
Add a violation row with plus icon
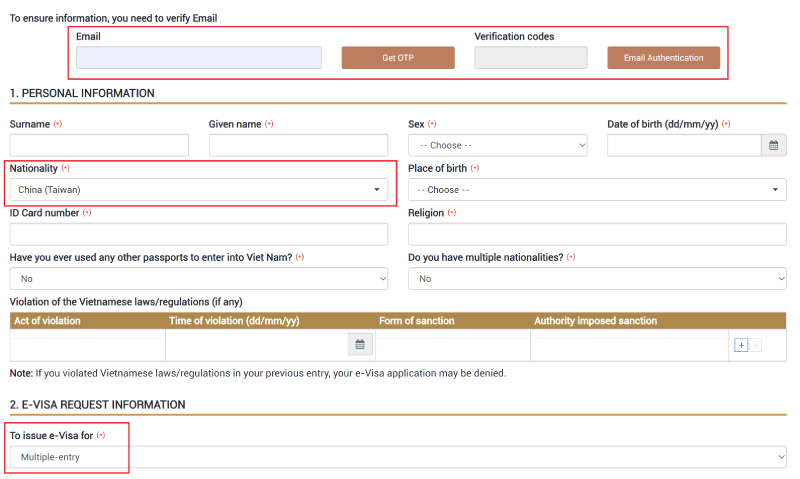click(741, 345)
